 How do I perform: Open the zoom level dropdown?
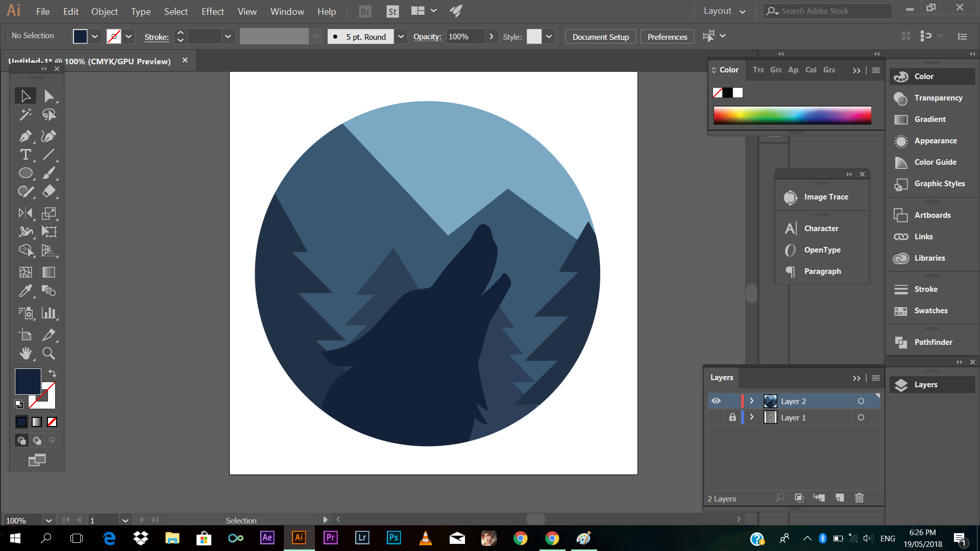click(48, 520)
